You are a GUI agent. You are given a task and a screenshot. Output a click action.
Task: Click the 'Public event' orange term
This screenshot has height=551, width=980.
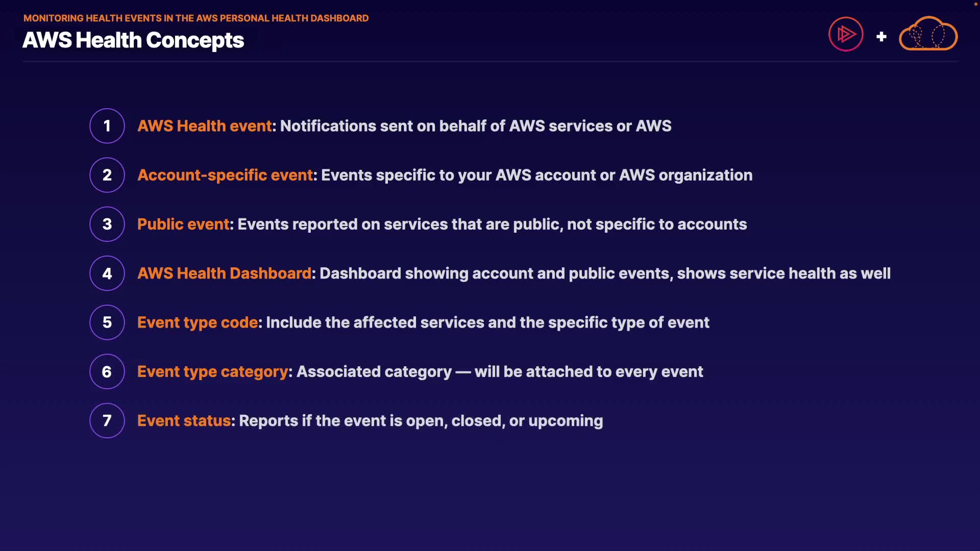tap(184, 224)
